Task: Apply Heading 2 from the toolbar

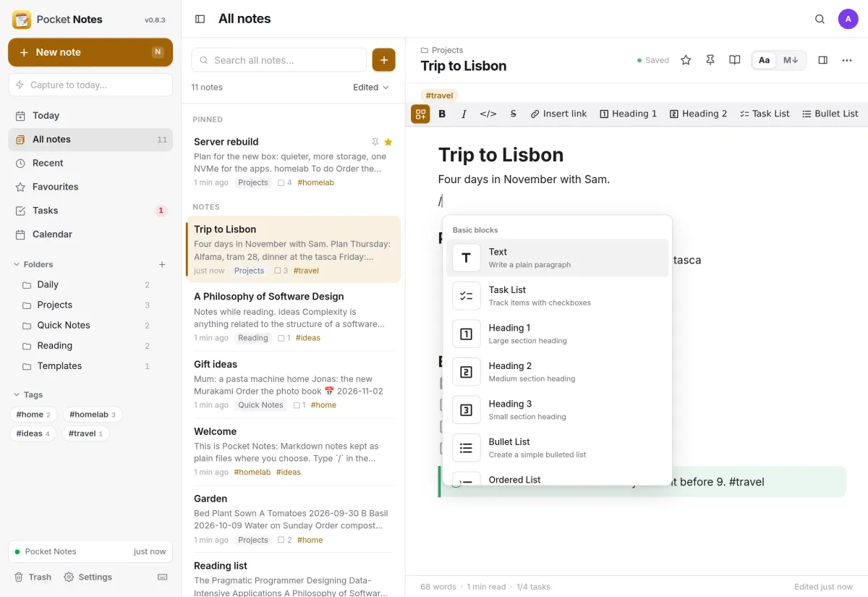Action: pos(698,114)
